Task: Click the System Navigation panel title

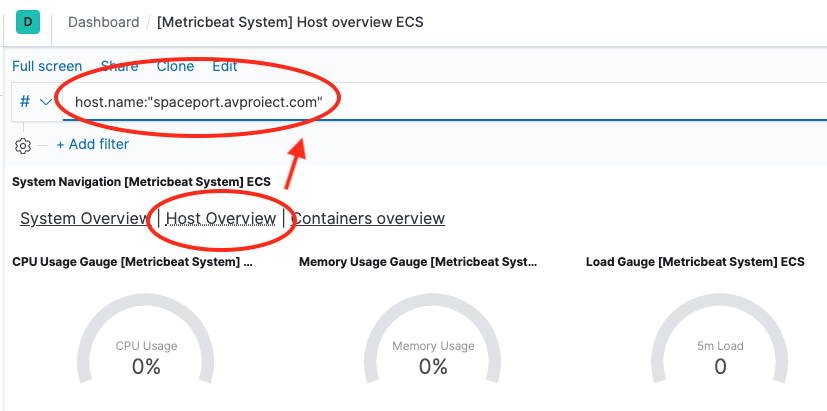Action: 141,182
